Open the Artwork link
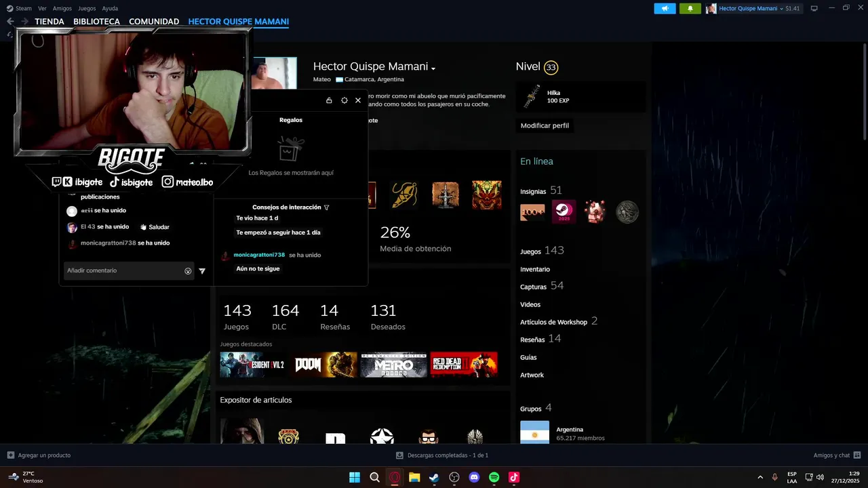This screenshot has width=868, height=488. 532,375
